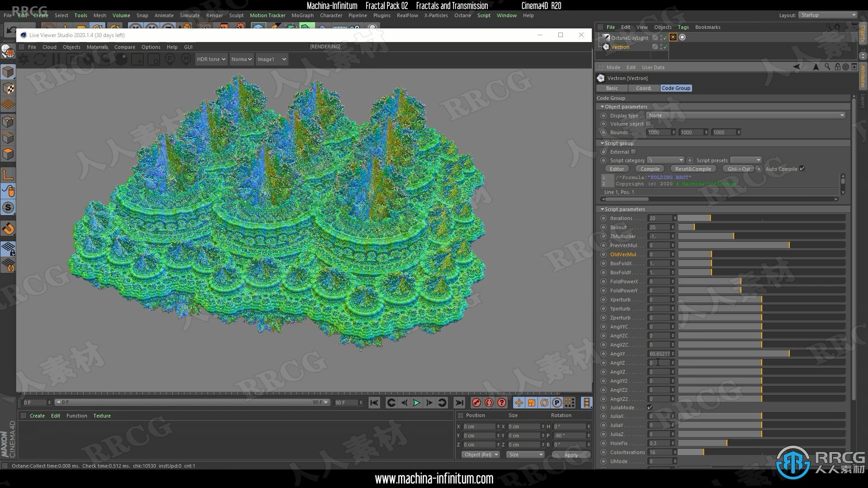Click Compile button in Code Group
This screenshot has height=488, width=868.
coord(650,169)
